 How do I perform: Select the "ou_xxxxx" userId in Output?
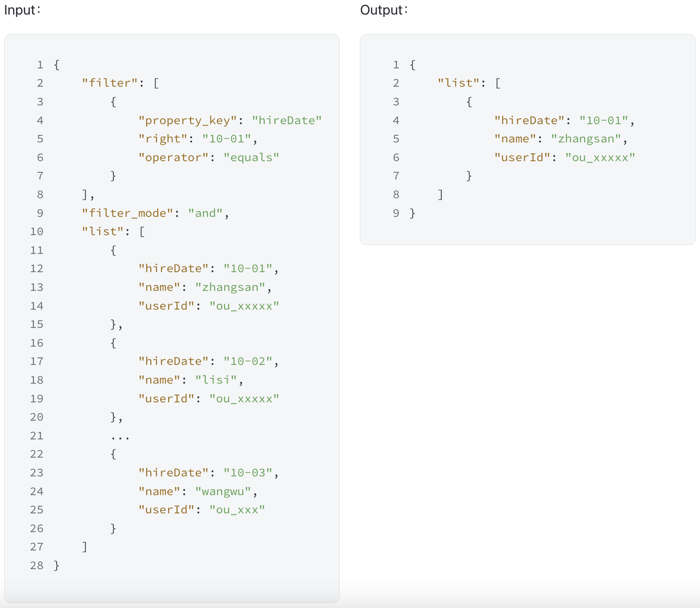click(600, 157)
